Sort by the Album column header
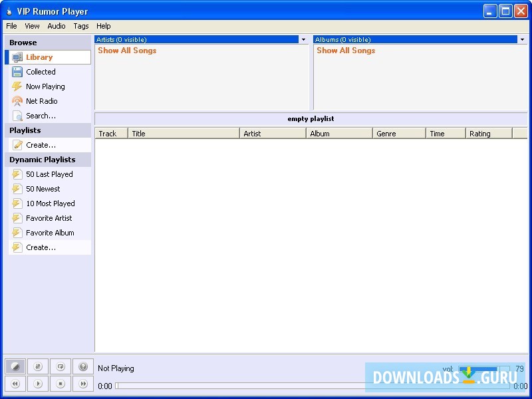Image resolution: width=532 pixels, height=399 pixels. click(340, 134)
